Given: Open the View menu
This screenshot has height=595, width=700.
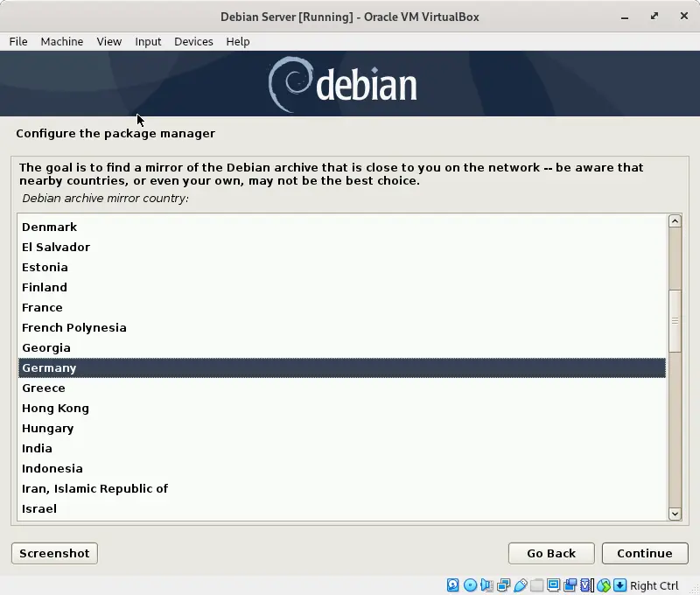Looking at the screenshot, I should point(108,41).
